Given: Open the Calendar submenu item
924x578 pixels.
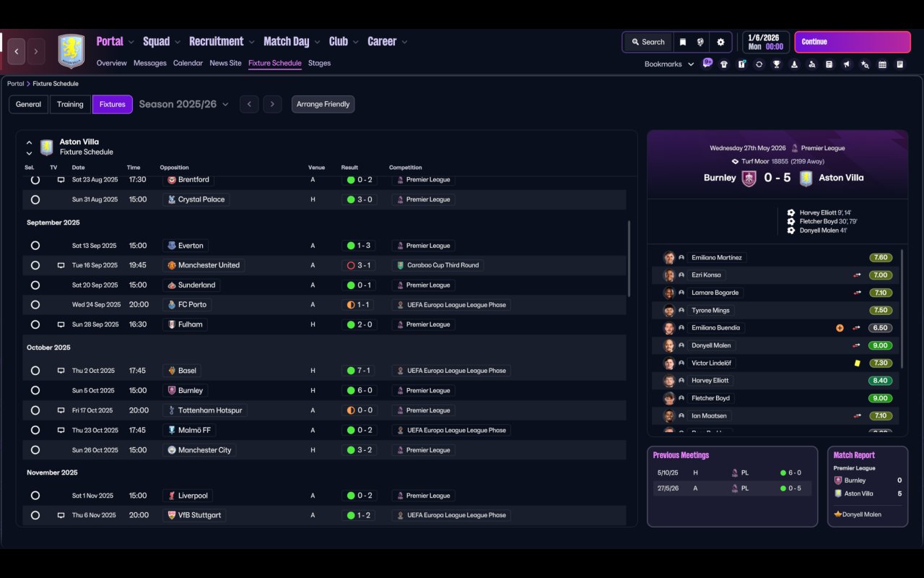Looking at the screenshot, I should [x=188, y=63].
